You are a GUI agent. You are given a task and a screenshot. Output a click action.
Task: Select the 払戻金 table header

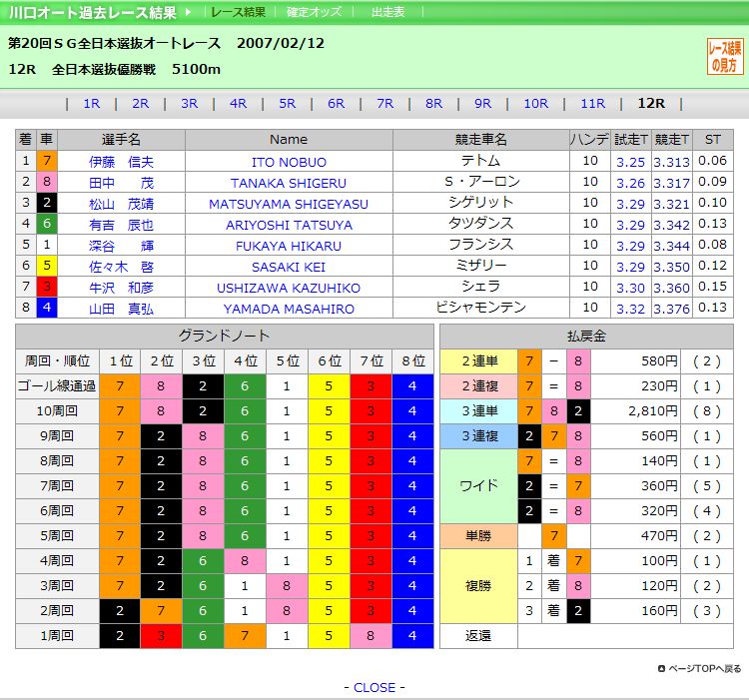(586, 337)
